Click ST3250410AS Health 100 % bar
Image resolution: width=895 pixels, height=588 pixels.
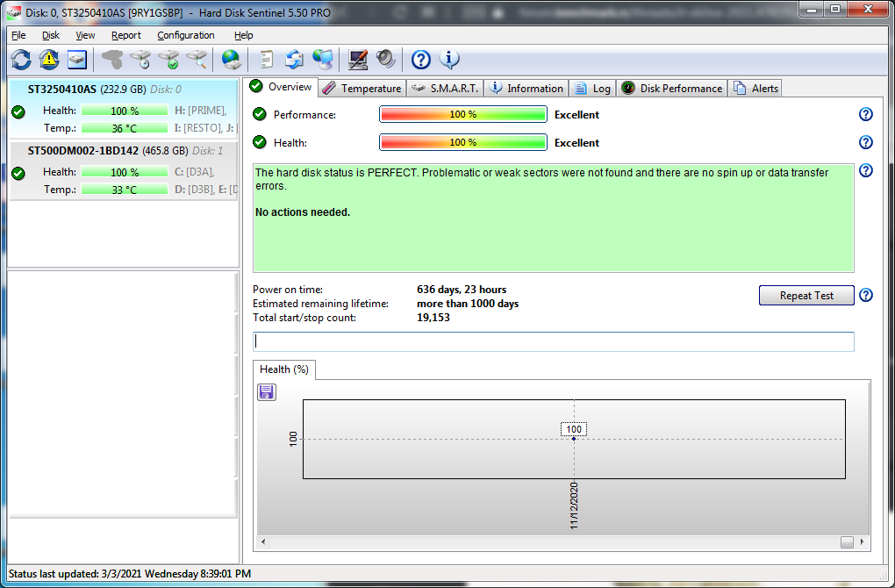click(125, 111)
